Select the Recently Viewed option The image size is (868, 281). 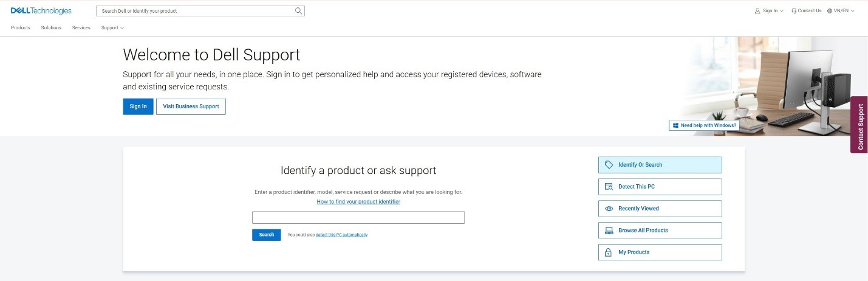(x=660, y=209)
